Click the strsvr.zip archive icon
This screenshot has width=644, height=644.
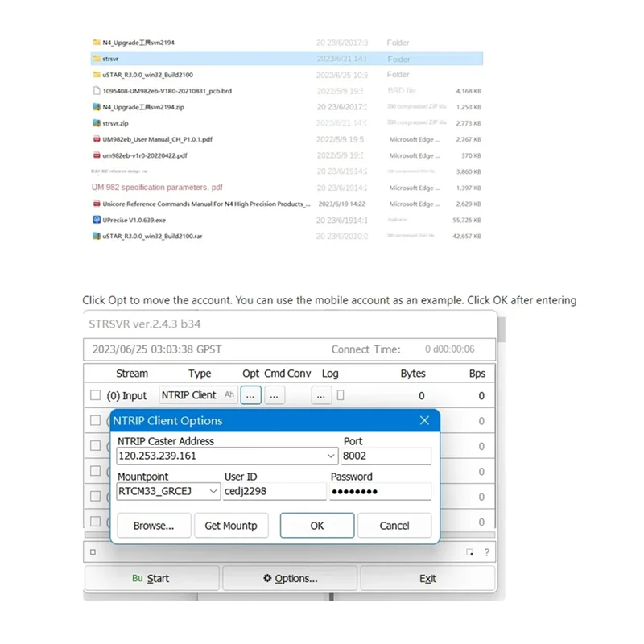pos(97,123)
